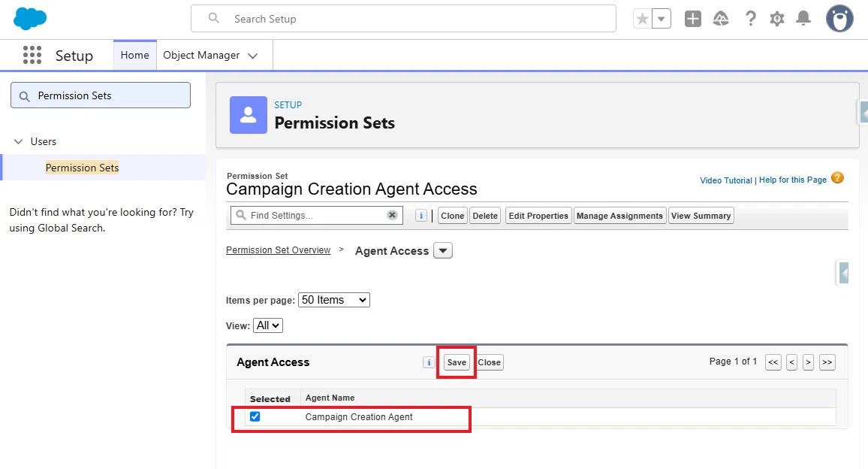This screenshot has height=469, width=868.
Task: Open the Setup gear menu
Action: (776, 19)
